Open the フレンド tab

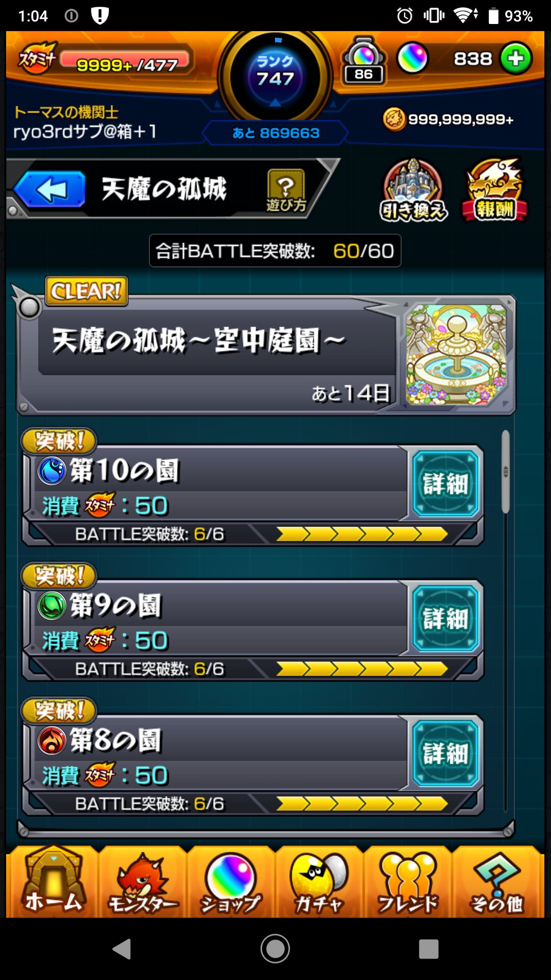pyautogui.click(x=407, y=881)
